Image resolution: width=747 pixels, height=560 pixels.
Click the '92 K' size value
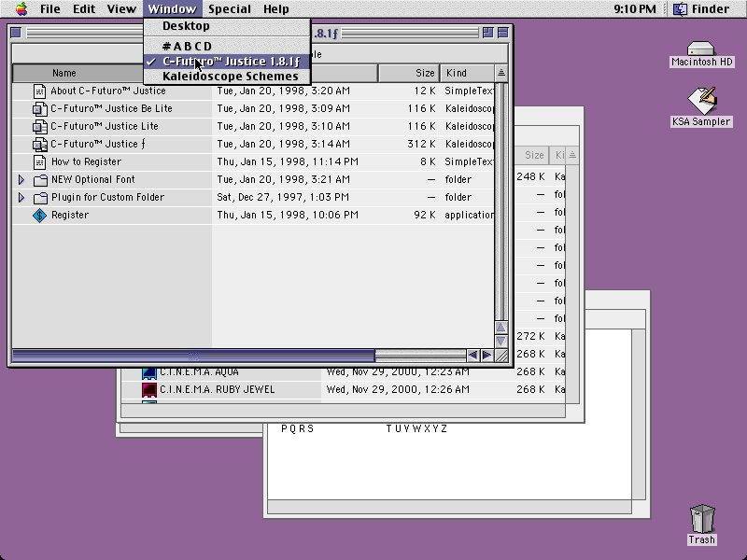pos(425,215)
